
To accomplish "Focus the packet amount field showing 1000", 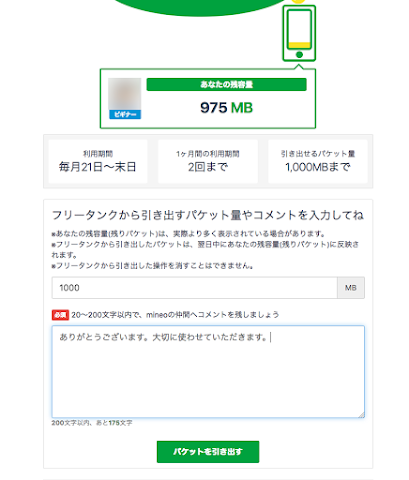I will pyautogui.click(x=195, y=288).
